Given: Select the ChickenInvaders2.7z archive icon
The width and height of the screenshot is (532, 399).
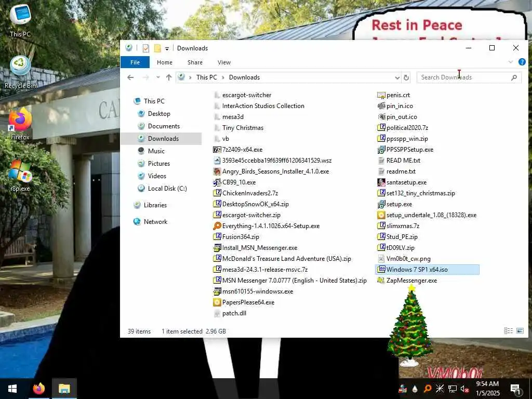Looking at the screenshot, I should pyautogui.click(x=217, y=193).
